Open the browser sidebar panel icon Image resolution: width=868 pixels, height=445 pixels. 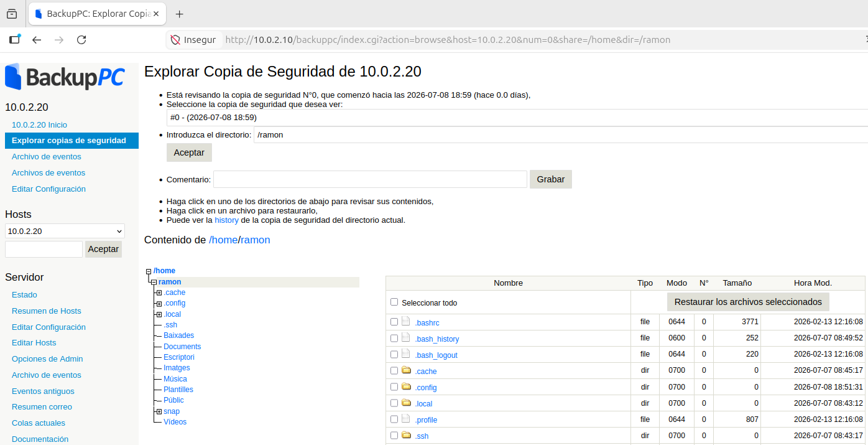pos(14,39)
